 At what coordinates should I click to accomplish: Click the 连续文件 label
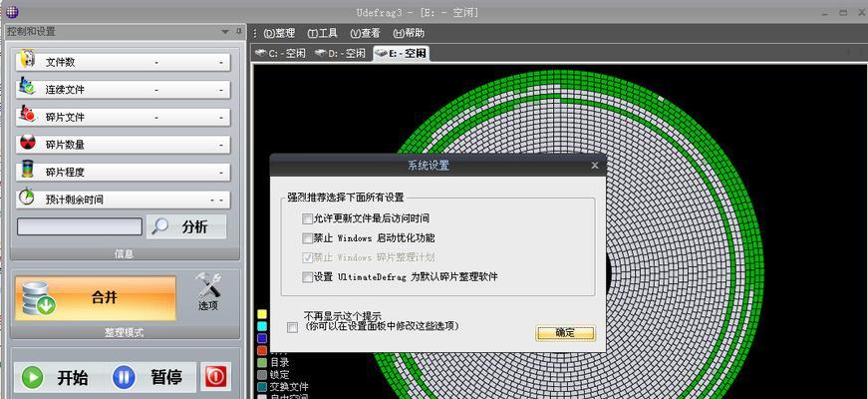point(65,90)
